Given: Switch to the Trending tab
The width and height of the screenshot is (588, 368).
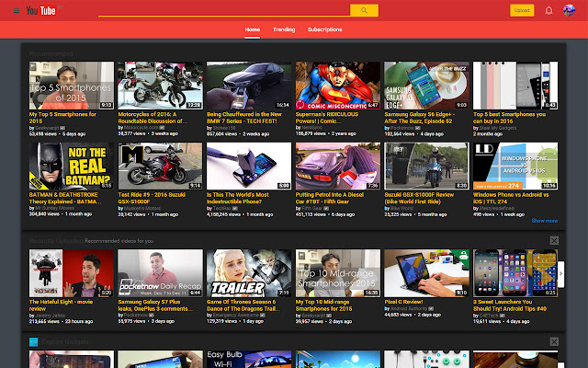Looking at the screenshot, I should click(x=284, y=29).
